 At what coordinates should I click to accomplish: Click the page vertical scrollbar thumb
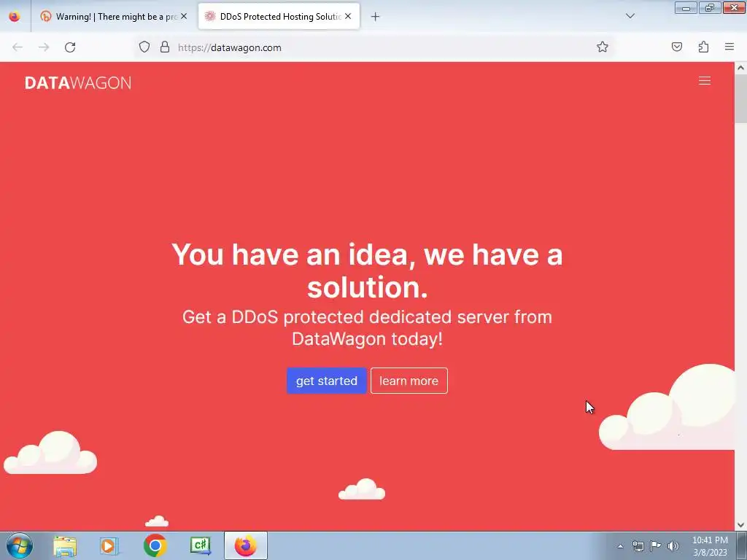click(x=741, y=99)
